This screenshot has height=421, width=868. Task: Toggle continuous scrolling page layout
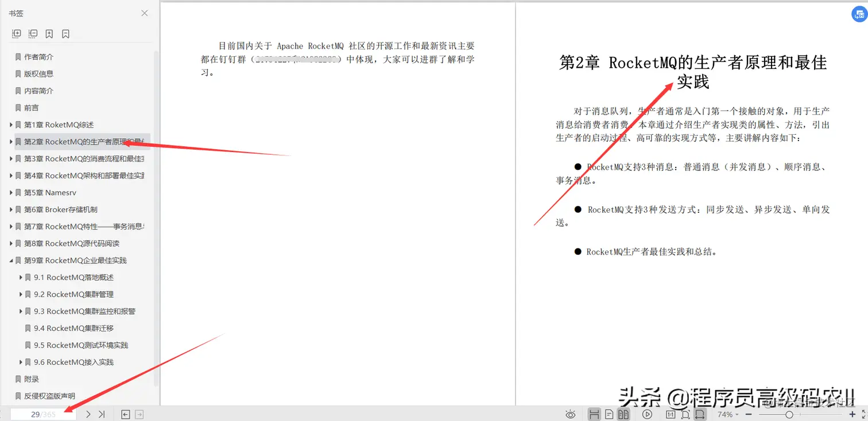tap(595, 414)
